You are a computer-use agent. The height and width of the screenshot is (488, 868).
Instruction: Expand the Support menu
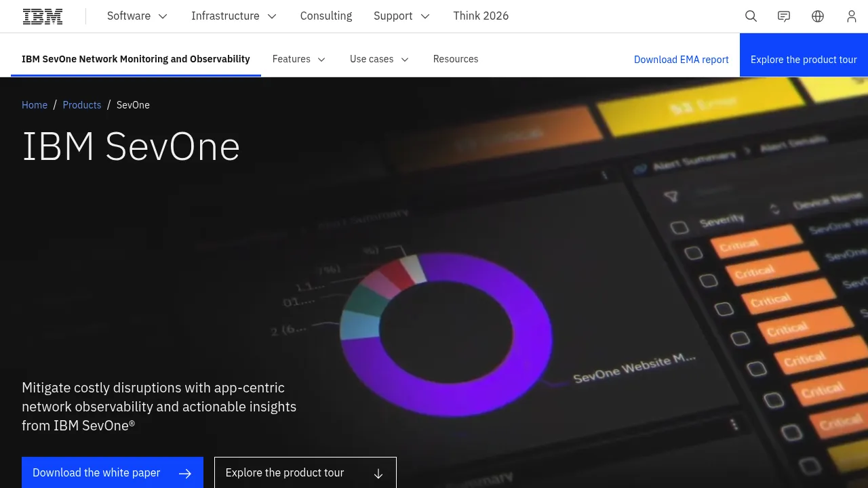point(402,16)
